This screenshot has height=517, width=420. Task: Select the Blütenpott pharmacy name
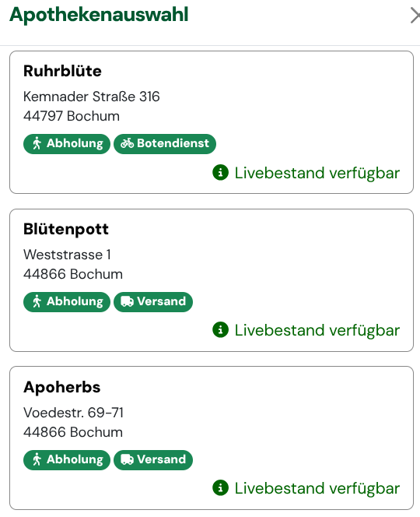[x=66, y=229]
